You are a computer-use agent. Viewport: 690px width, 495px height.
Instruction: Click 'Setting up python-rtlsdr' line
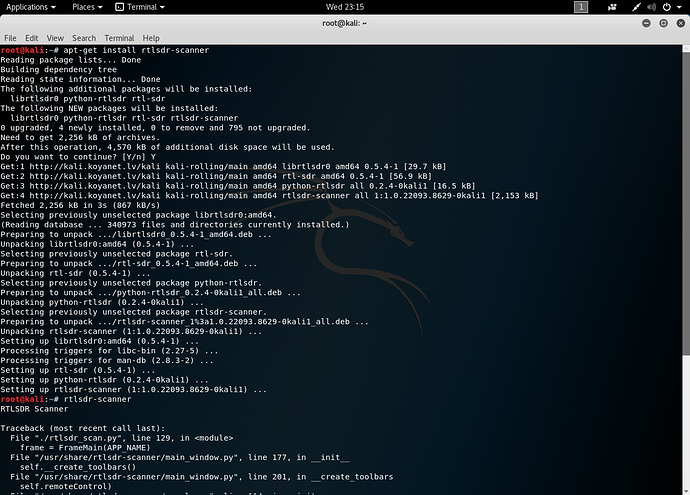coord(105,380)
